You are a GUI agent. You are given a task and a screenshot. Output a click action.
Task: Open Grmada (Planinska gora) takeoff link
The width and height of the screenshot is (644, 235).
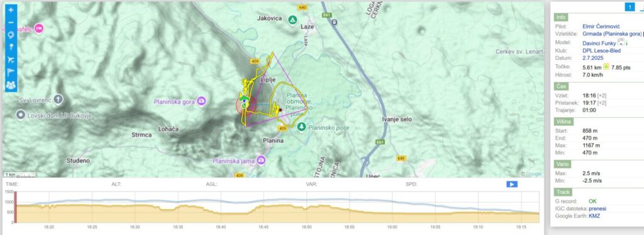coord(612,34)
